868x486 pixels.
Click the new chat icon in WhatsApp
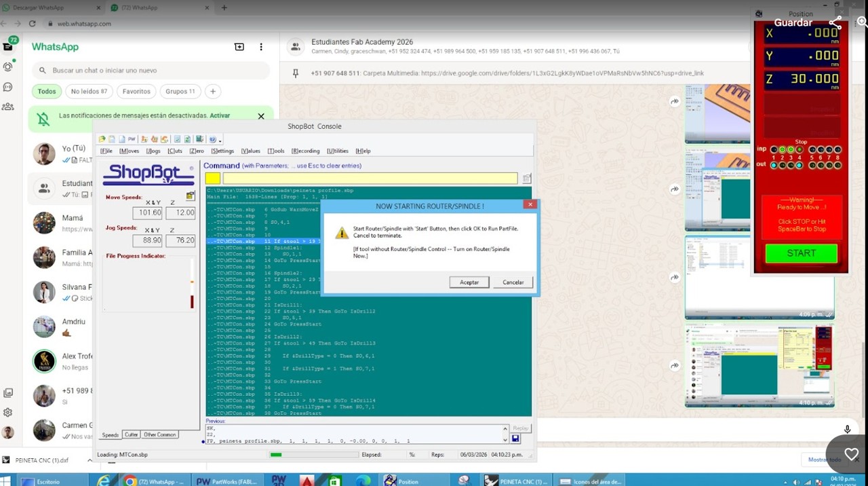(x=239, y=47)
